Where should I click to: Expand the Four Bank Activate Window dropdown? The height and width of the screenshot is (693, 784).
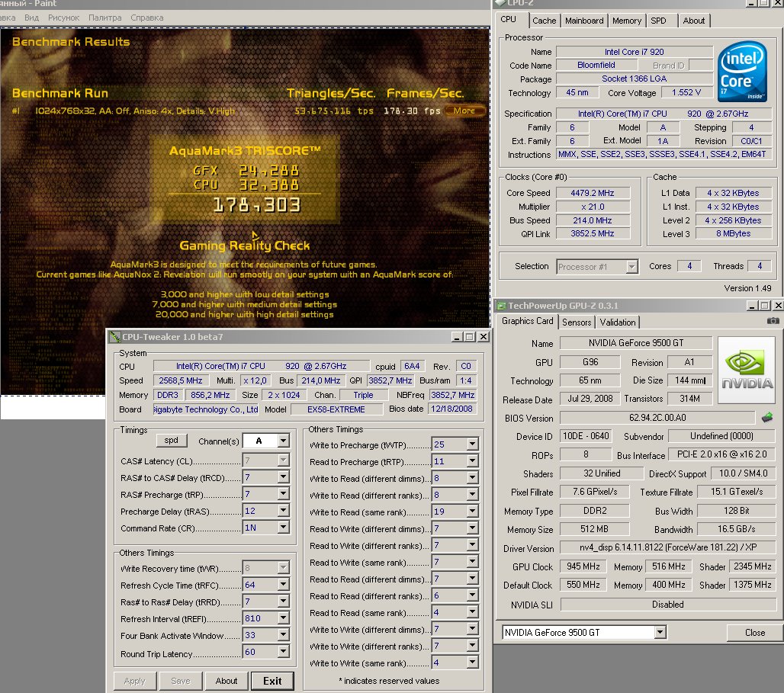(283, 635)
